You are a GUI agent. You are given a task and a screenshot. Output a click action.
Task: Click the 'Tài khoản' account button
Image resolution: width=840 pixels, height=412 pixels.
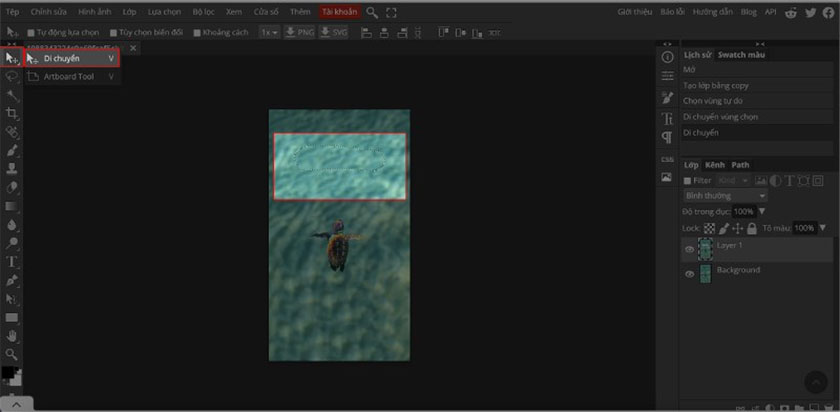pyautogui.click(x=340, y=12)
